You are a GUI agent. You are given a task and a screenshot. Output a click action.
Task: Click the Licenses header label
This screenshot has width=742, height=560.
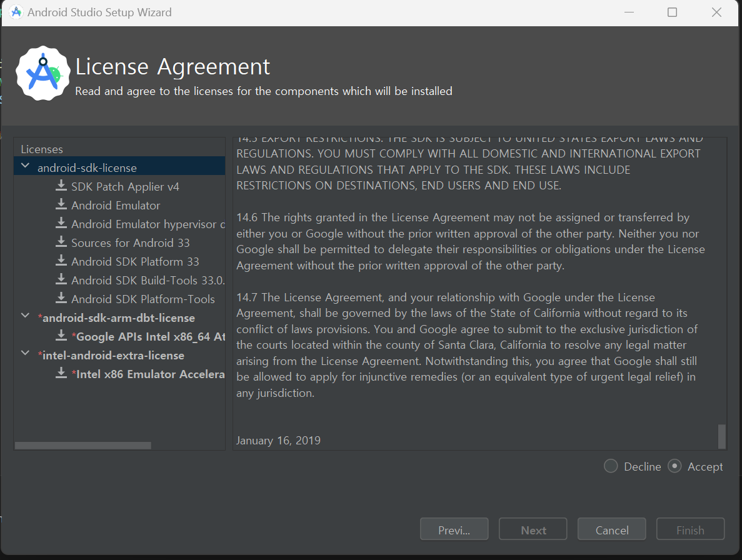coord(42,149)
